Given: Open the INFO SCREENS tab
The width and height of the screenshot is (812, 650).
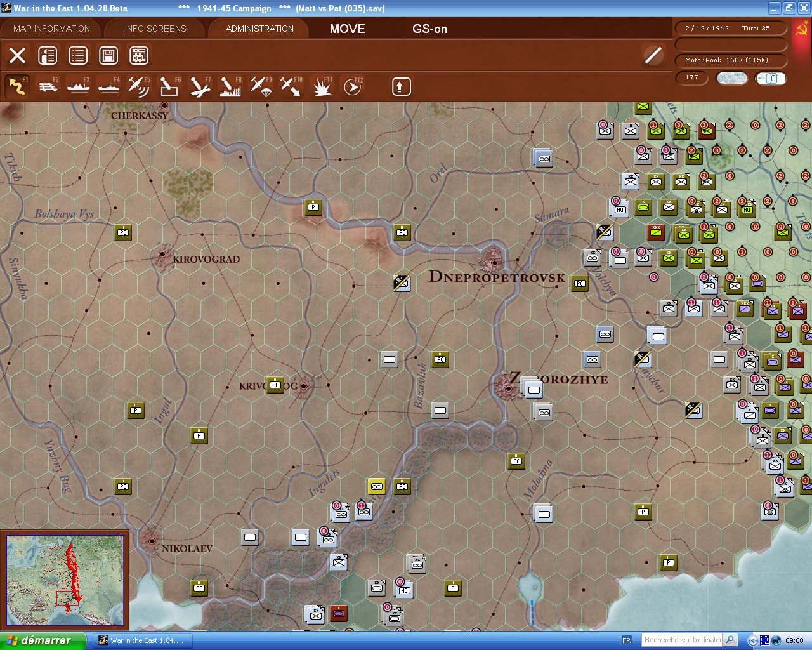Looking at the screenshot, I should (155, 29).
